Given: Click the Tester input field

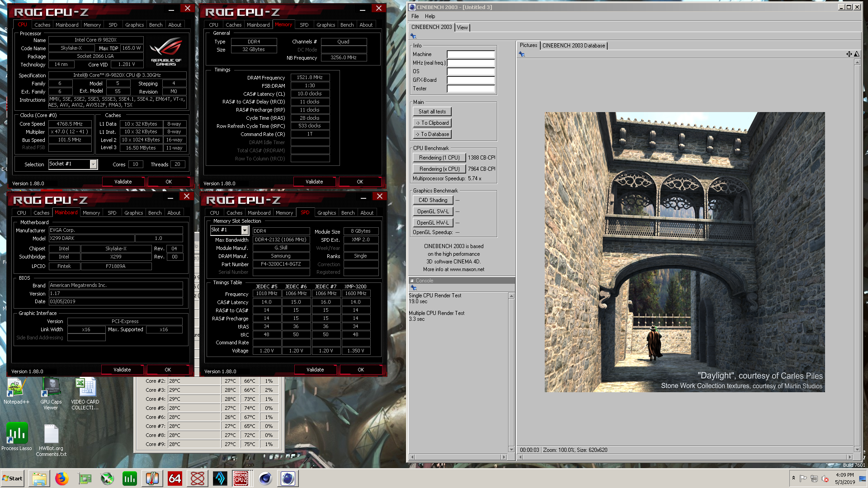Looking at the screenshot, I should (x=471, y=89).
